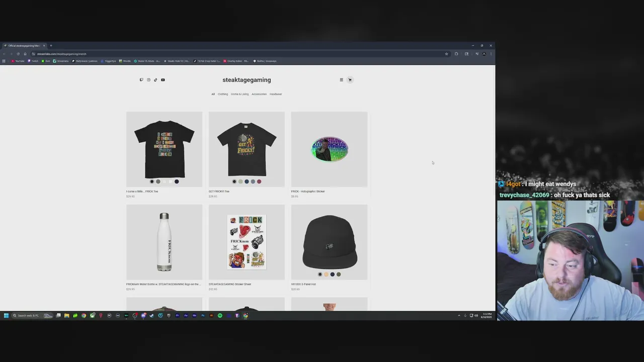Image resolution: width=644 pixels, height=362 pixels.
Task: Open the system tray hidden icons arrow
Action: click(459, 316)
